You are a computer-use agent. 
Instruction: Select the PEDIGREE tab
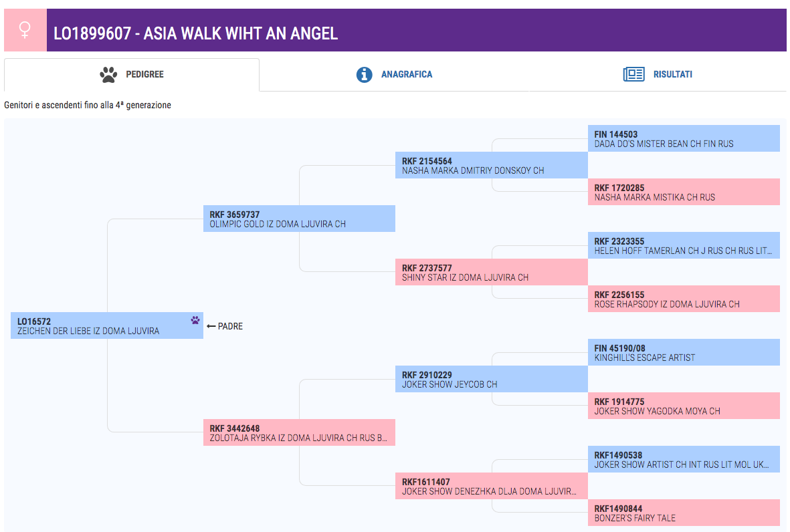click(x=132, y=74)
